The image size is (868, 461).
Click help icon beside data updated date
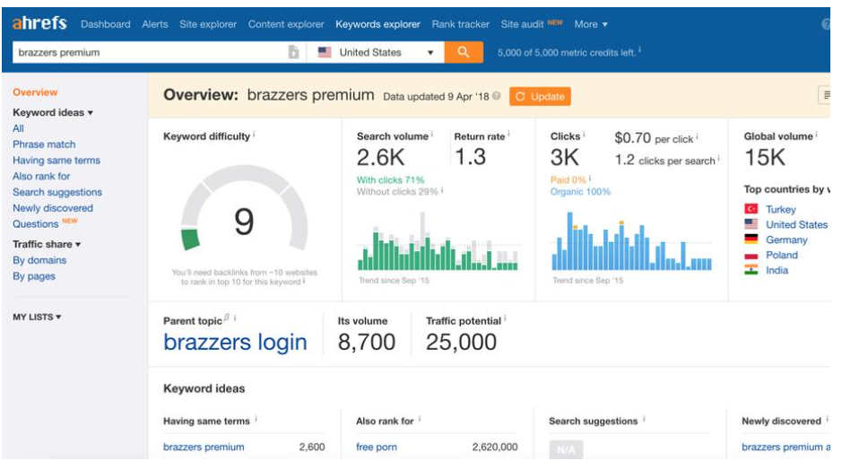click(x=497, y=96)
